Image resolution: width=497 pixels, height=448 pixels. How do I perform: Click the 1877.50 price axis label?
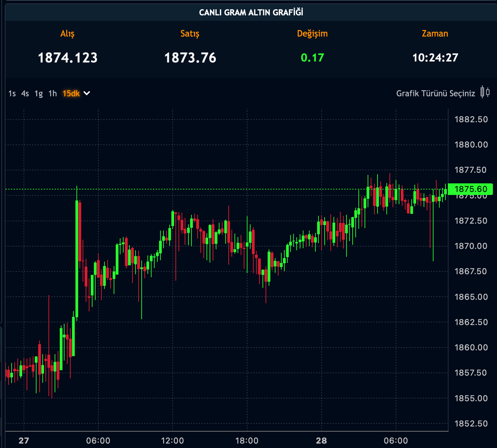tap(470, 170)
